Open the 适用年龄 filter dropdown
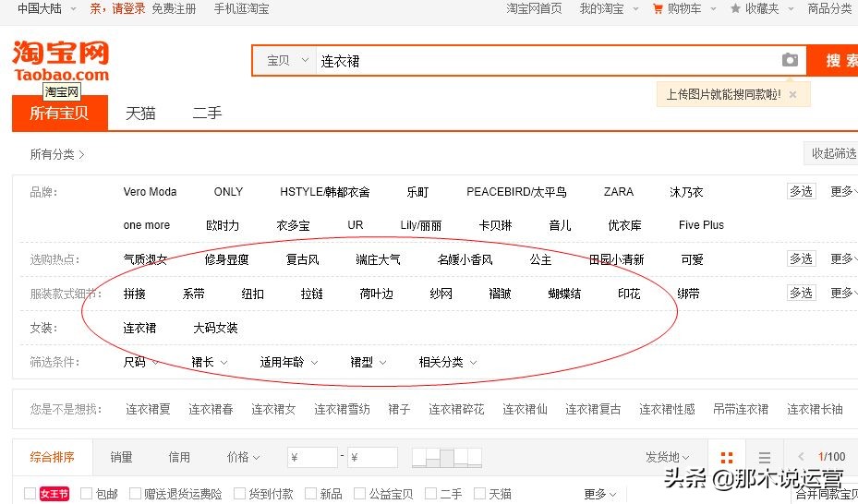 (288, 362)
